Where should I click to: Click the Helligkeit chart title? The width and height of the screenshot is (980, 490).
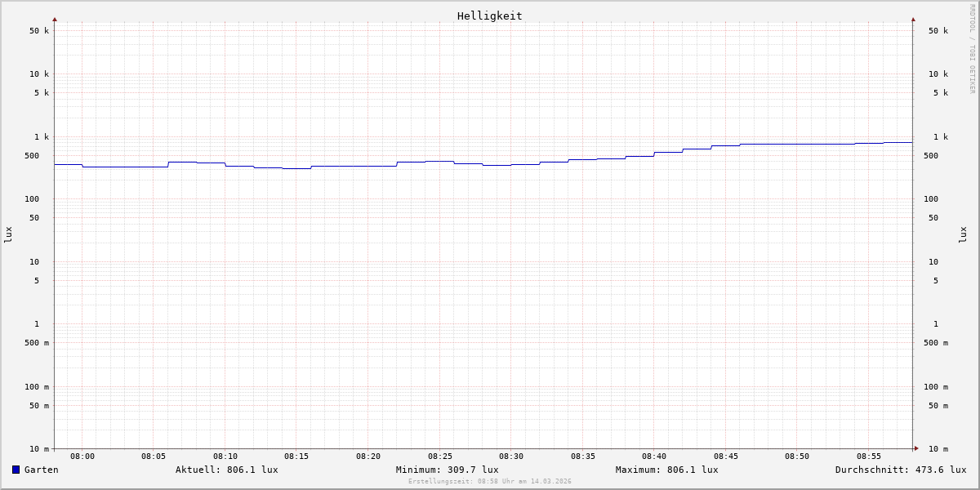(x=489, y=16)
